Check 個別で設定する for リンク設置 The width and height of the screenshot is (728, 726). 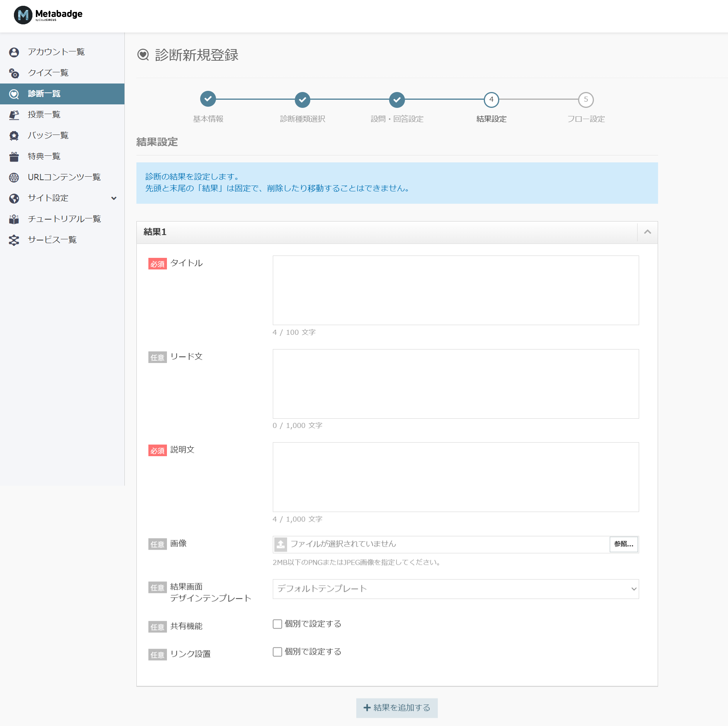coord(277,652)
